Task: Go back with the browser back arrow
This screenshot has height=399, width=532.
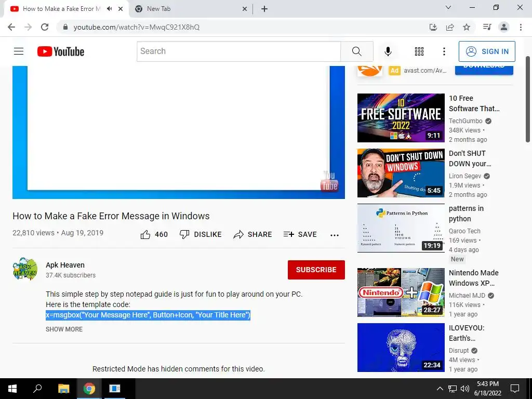Action: (x=11, y=27)
